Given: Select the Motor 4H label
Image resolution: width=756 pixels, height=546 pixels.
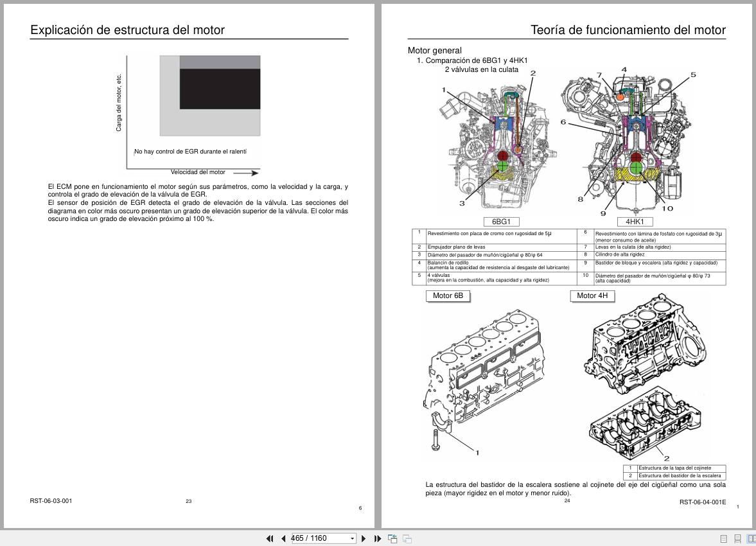Looking at the screenshot, I should coord(592,295).
